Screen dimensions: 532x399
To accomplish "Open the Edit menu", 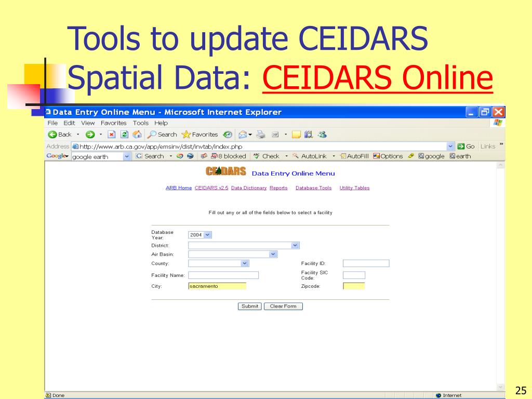I will pyautogui.click(x=69, y=123).
